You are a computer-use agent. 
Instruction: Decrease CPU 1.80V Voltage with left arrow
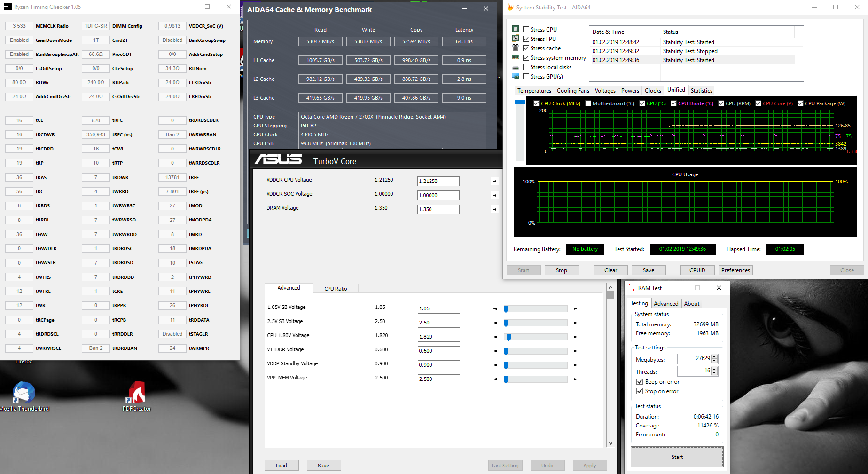pyautogui.click(x=495, y=337)
